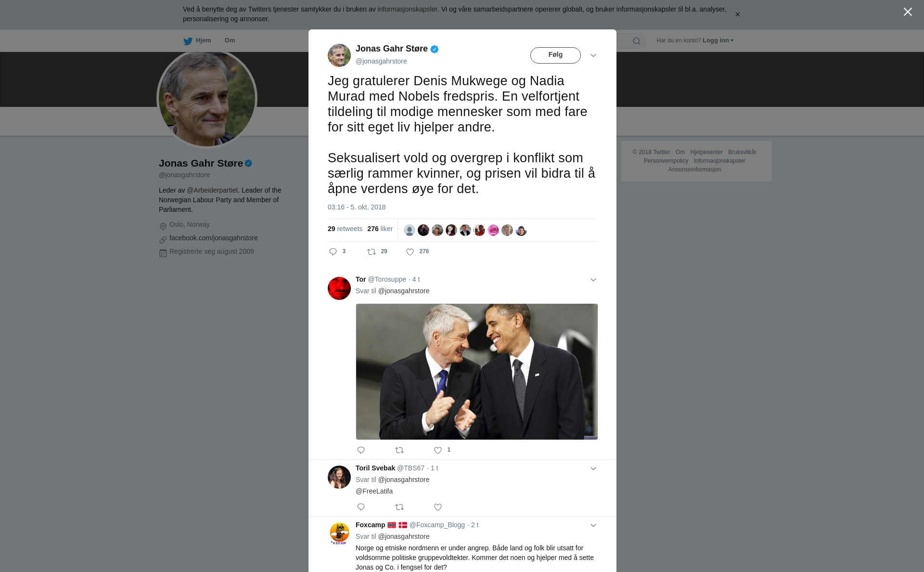Dismiss the cookie notice banner

click(737, 14)
